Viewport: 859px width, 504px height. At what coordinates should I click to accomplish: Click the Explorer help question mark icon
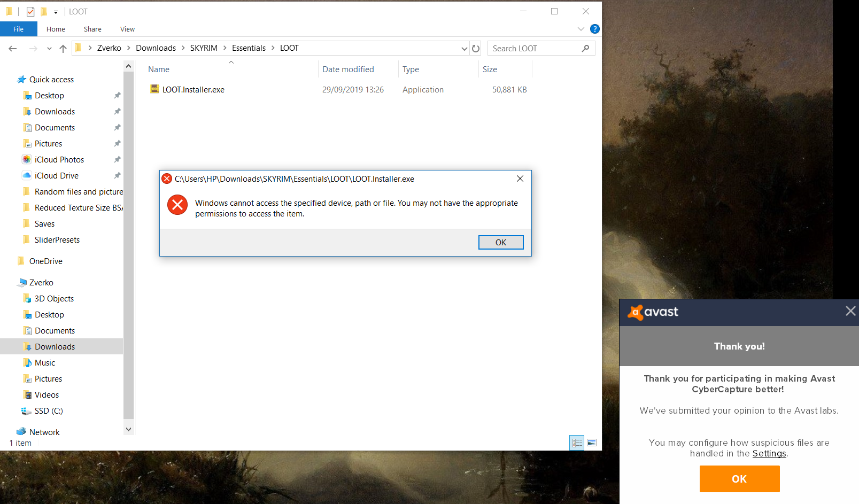pyautogui.click(x=594, y=29)
